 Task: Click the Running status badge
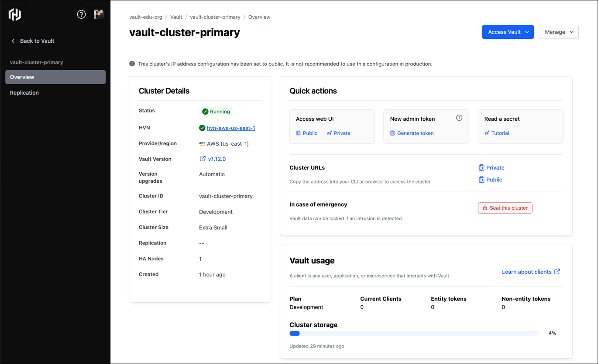(x=216, y=112)
